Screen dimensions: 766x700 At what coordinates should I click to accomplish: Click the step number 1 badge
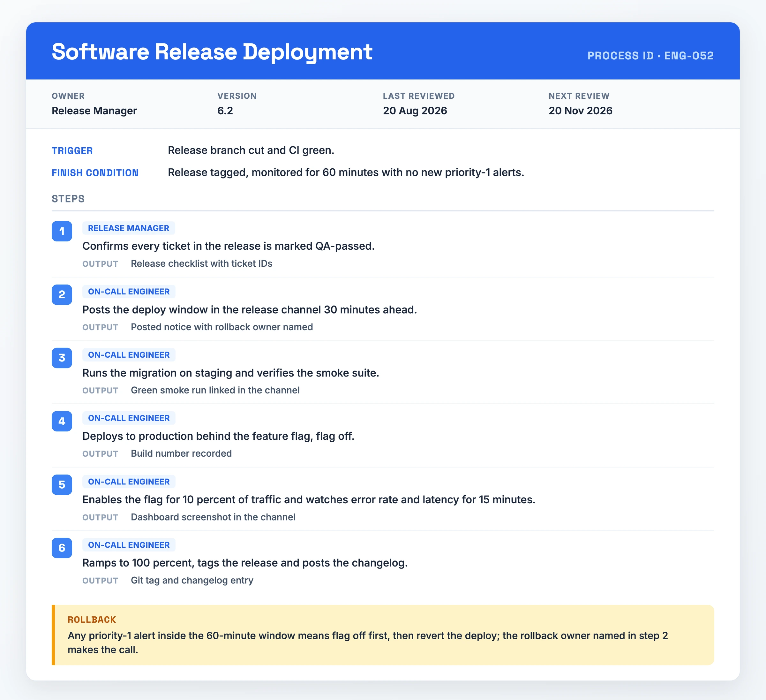(x=62, y=231)
